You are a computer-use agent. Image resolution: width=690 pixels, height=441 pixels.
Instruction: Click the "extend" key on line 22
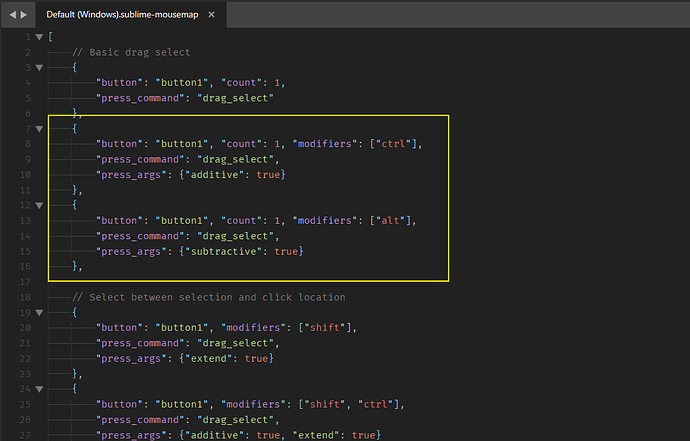pyautogui.click(x=209, y=358)
